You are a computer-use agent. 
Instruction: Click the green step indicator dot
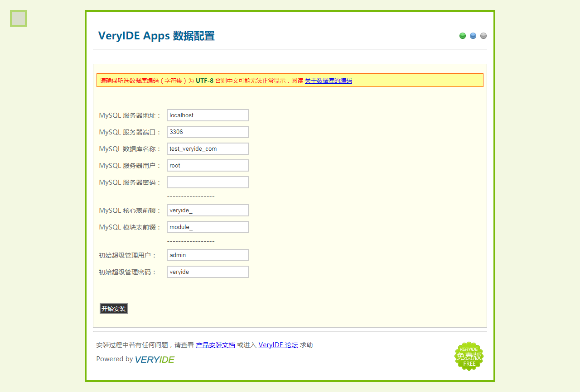point(463,36)
